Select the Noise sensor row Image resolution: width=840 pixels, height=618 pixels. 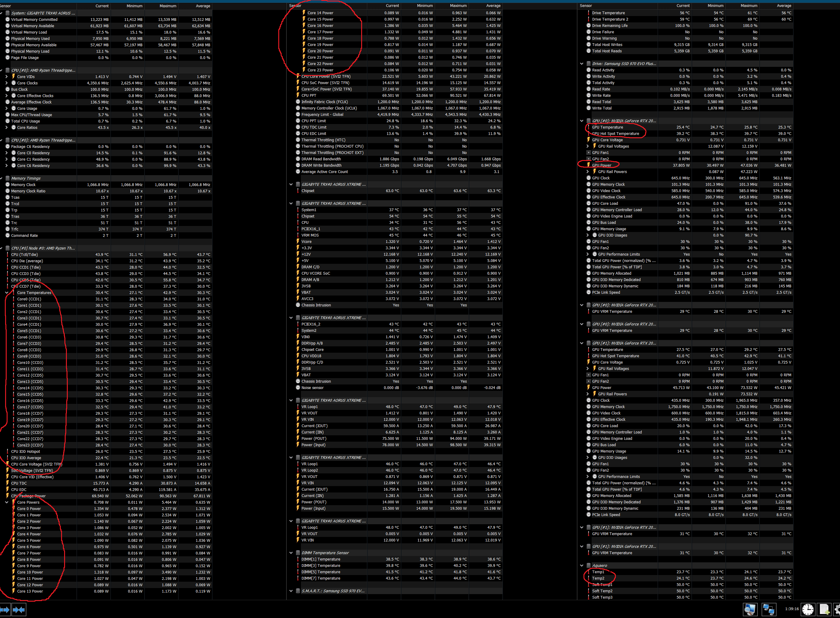pyautogui.click(x=312, y=388)
